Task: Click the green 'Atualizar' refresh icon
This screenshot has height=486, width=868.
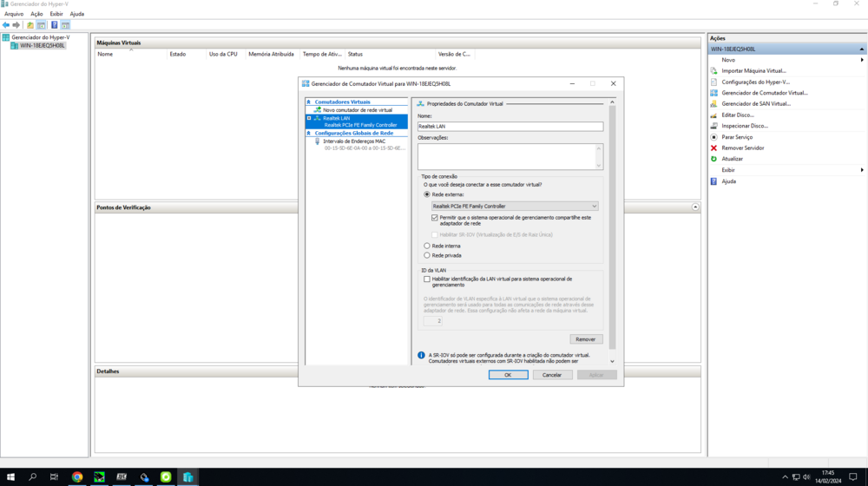Action: click(713, 159)
